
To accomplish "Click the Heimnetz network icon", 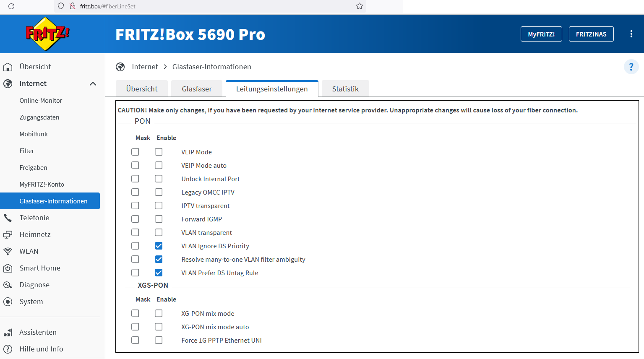I will point(8,234).
